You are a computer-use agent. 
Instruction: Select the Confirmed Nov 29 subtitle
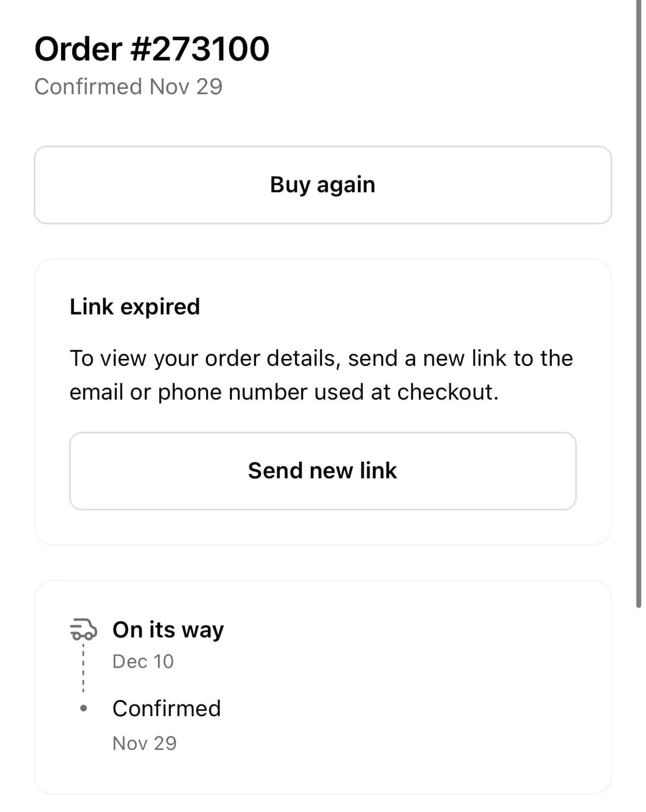(128, 87)
